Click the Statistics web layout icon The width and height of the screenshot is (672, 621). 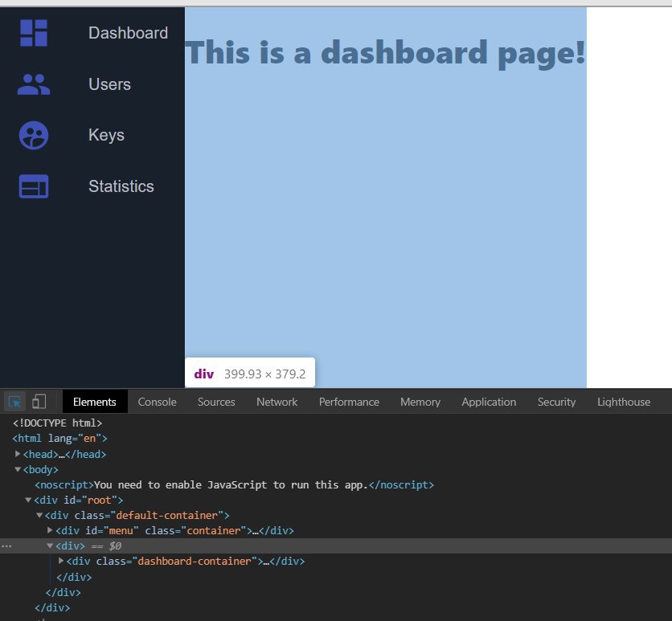click(x=34, y=186)
